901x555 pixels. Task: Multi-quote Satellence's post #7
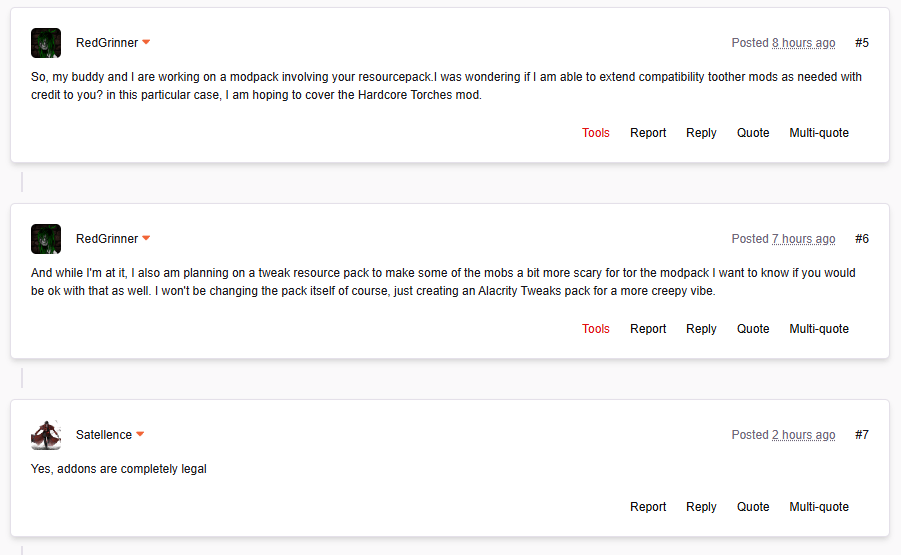pos(819,507)
